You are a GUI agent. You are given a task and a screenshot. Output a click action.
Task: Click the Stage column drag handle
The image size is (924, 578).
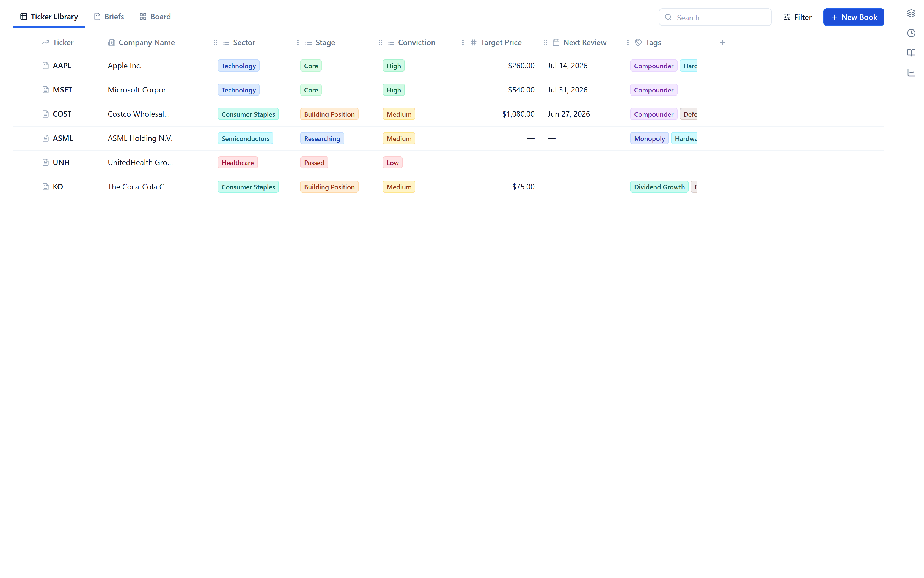(x=298, y=42)
